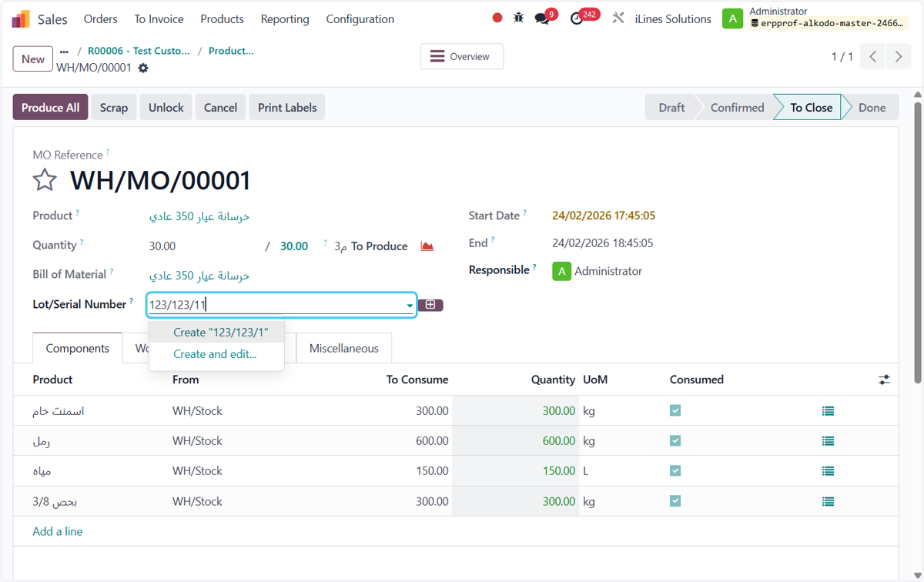The height and width of the screenshot is (582, 924).
Task: Click the generate serial numbers icon button
Action: coord(430,305)
